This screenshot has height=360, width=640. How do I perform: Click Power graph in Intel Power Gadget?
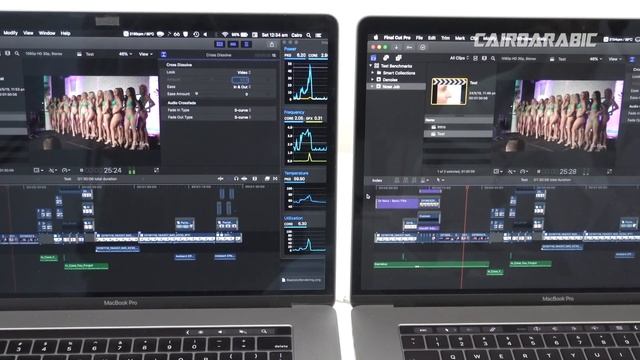(x=307, y=81)
